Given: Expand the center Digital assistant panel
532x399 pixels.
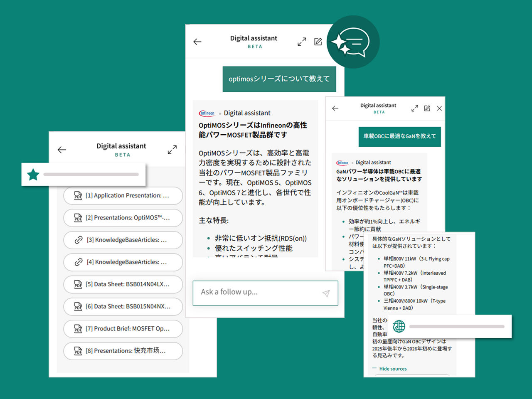Looking at the screenshot, I should pyautogui.click(x=302, y=42).
